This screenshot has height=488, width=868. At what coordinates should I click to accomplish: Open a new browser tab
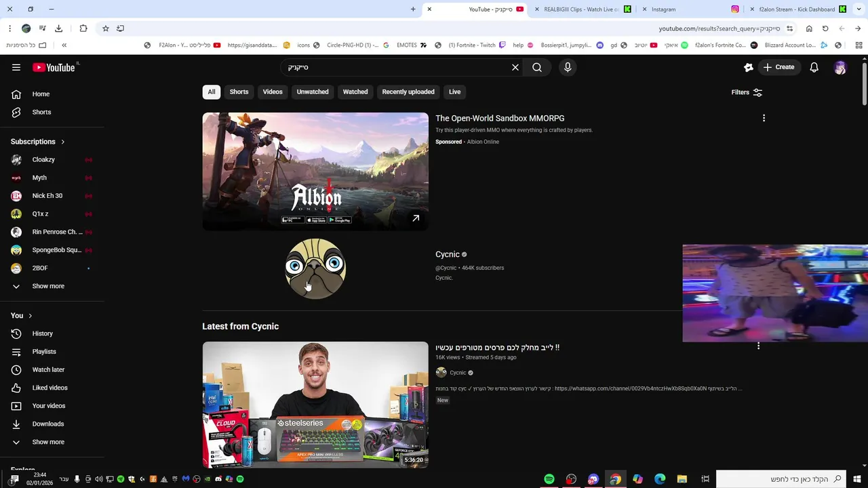coord(413,9)
